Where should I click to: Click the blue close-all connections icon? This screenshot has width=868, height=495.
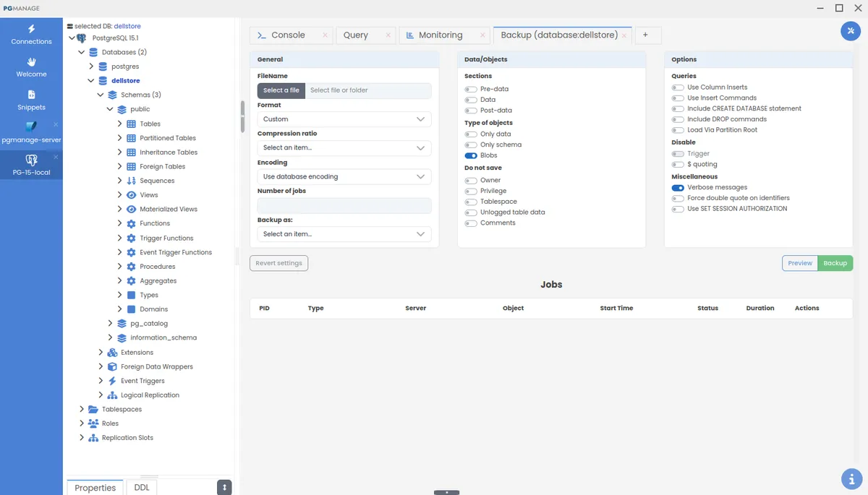(849, 31)
